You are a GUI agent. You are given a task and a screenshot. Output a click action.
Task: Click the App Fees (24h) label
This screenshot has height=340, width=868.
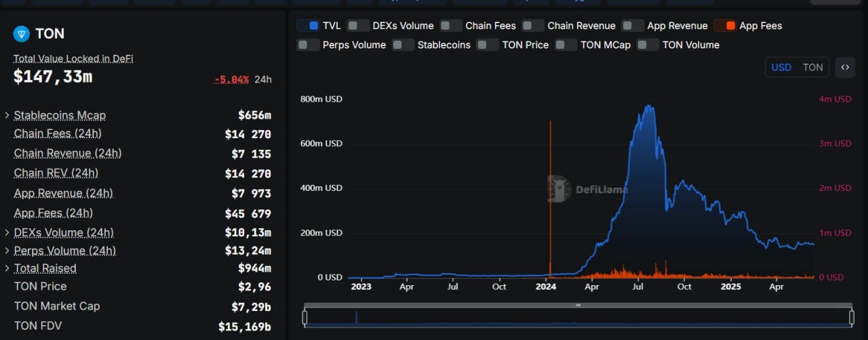click(x=54, y=213)
